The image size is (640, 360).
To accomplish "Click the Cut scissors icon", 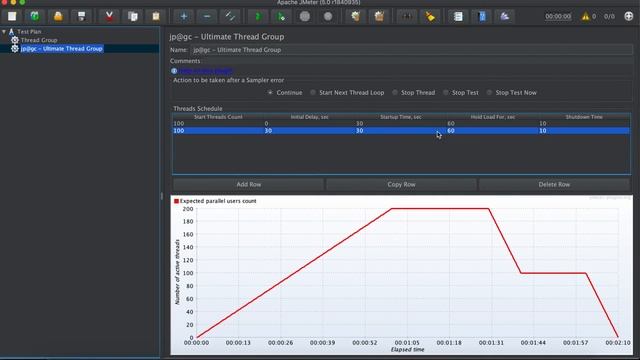I will 109,16.
